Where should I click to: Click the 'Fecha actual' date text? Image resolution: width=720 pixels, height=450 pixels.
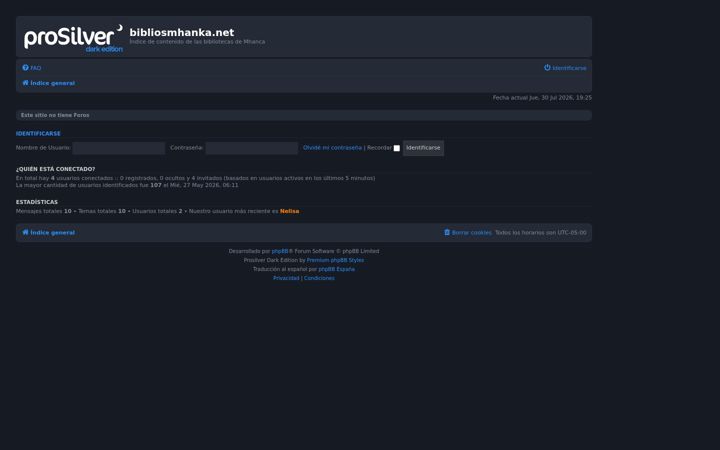click(542, 98)
